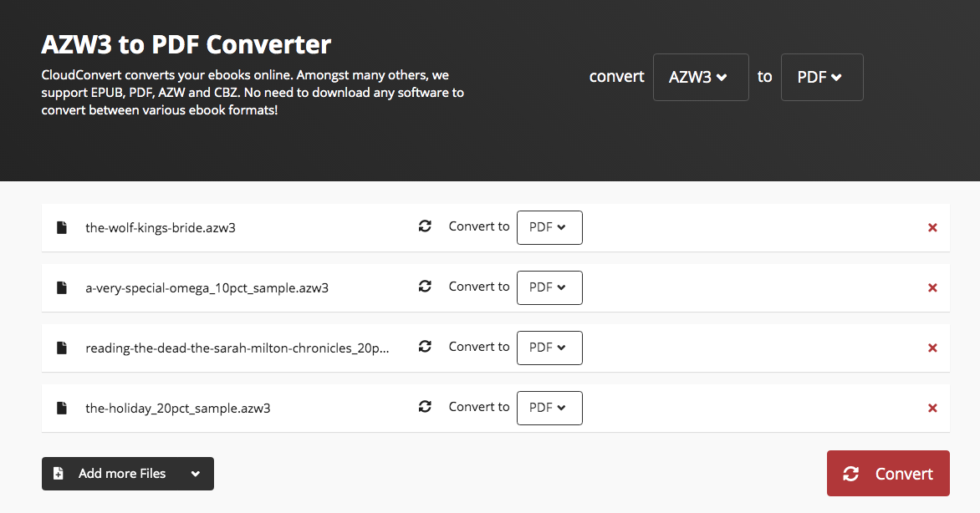Click the file icon beside reading-the-dead file

61,347
